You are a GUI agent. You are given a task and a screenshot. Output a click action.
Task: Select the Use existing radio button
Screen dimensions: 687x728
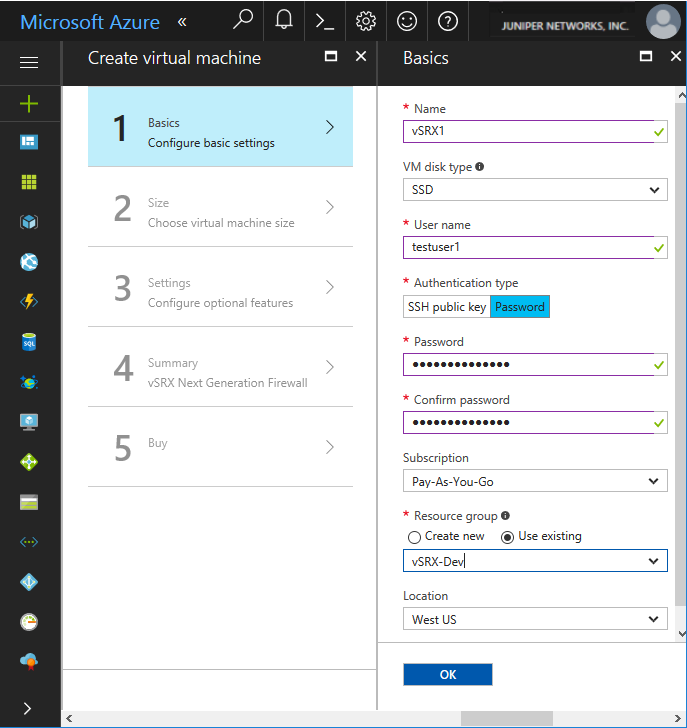pyautogui.click(x=507, y=536)
